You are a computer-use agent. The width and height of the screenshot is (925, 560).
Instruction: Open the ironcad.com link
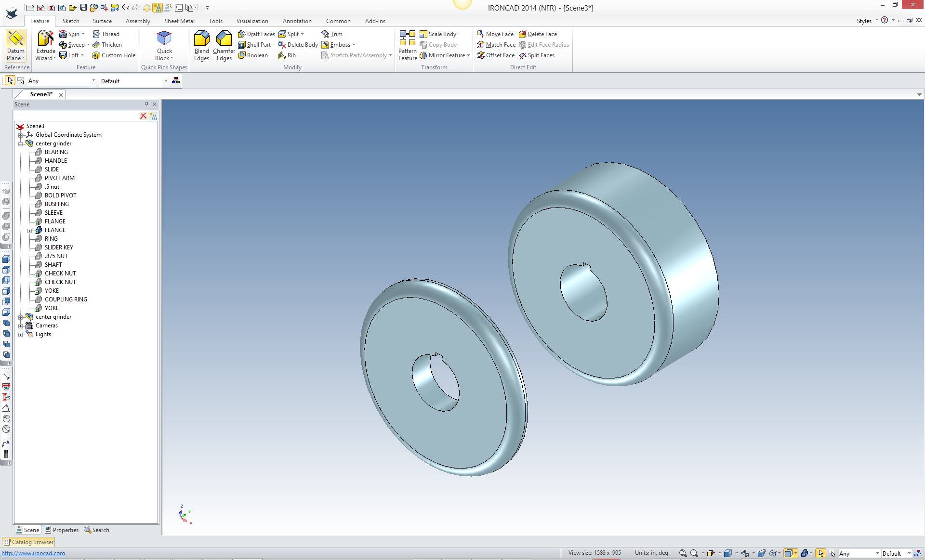(x=33, y=553)
